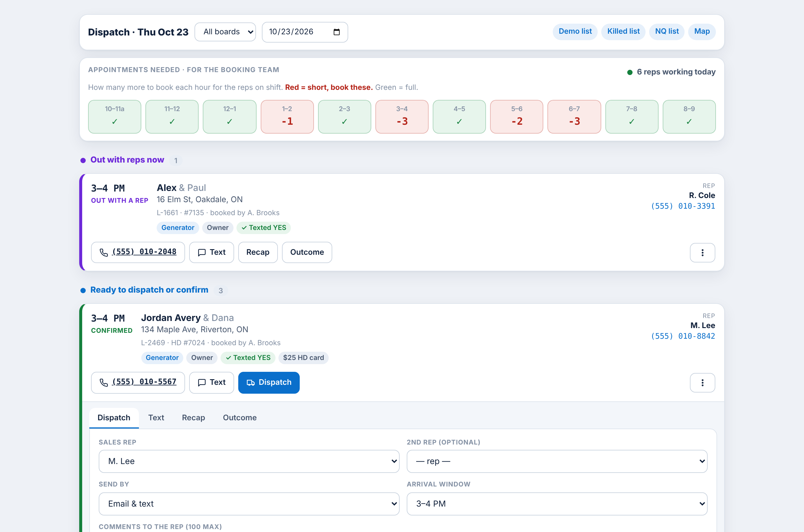Select the 1–2 hour slot showing -1
The image size is (804, 532).
point(287,117)
